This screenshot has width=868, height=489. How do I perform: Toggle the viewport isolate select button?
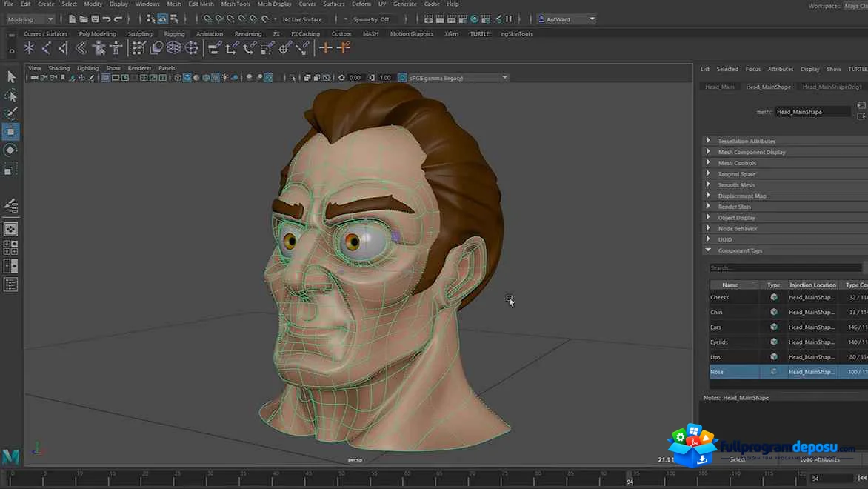293,78
